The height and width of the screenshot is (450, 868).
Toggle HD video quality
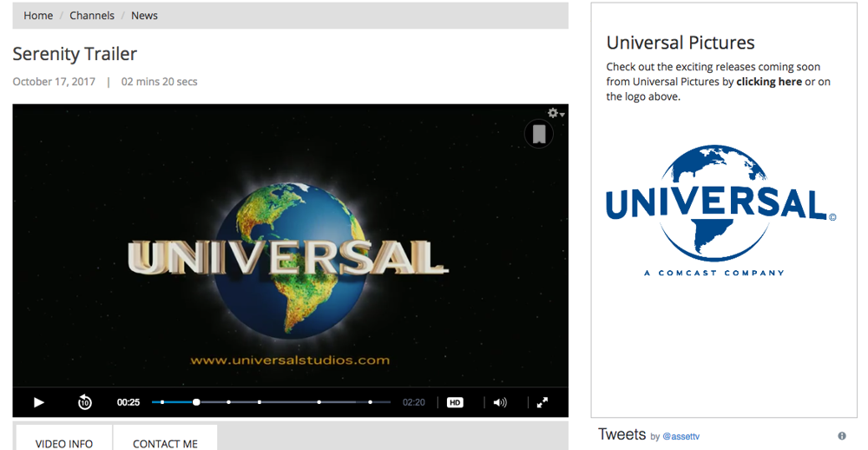tap(455, 402)
